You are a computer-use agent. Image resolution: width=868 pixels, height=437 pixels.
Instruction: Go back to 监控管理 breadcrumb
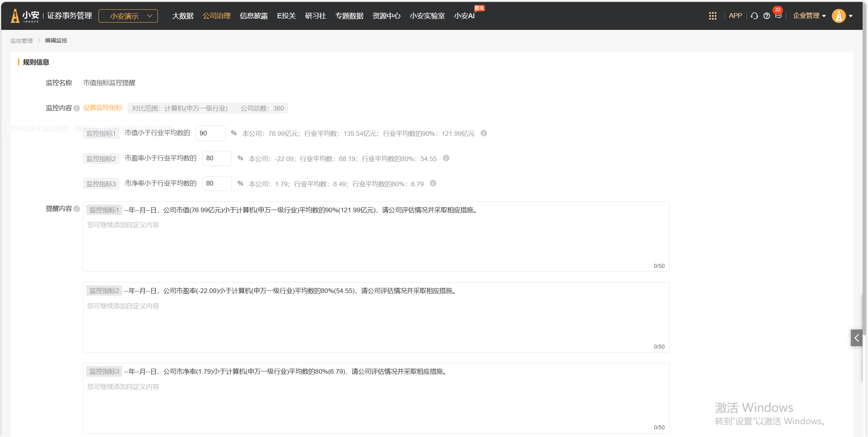tap(22, 41)
